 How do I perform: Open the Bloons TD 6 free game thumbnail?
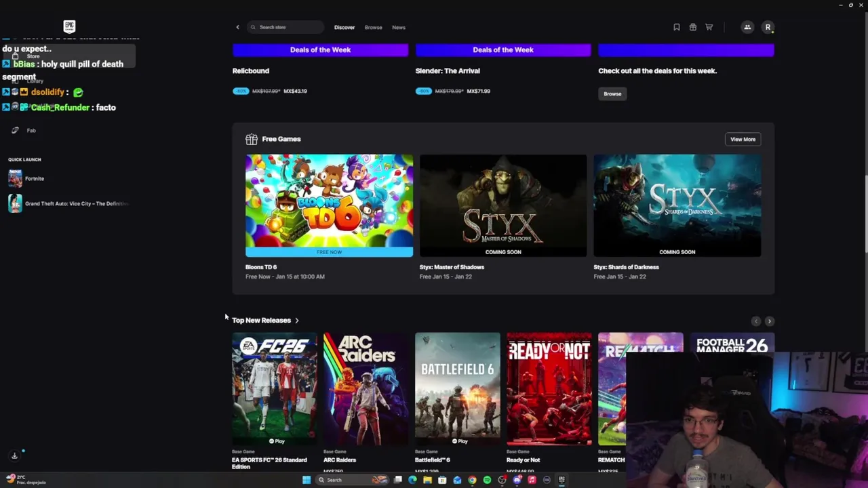(329, 205)
